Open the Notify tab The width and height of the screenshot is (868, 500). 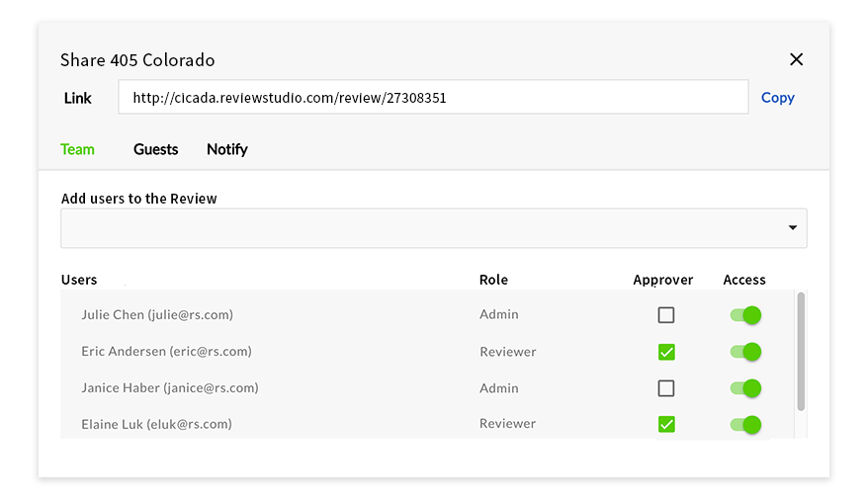[226, 149]
